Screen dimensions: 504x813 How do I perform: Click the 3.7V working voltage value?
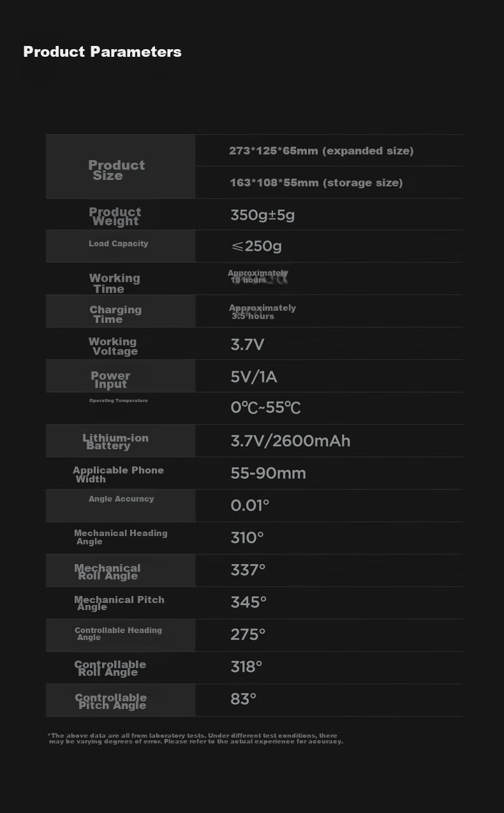point(247,345)
